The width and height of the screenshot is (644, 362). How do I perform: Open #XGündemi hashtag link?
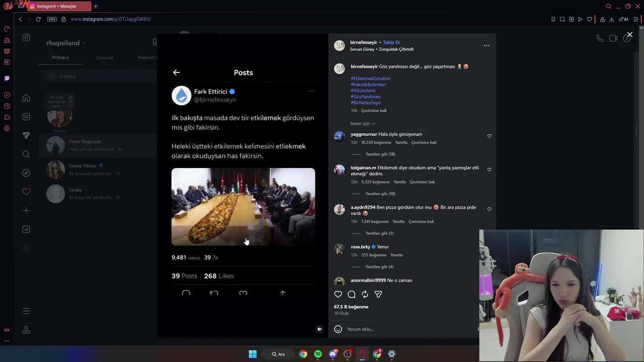tap(363, 90)
